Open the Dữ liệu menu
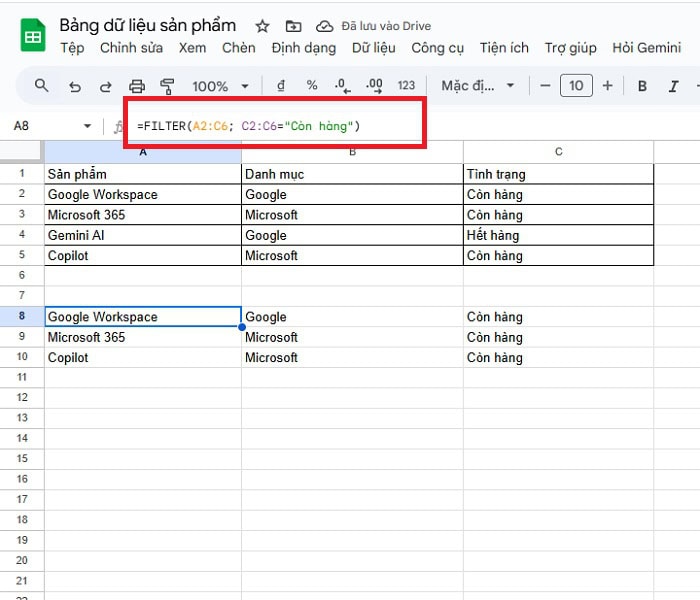This screenshot has height=600, width=700. 374,48
